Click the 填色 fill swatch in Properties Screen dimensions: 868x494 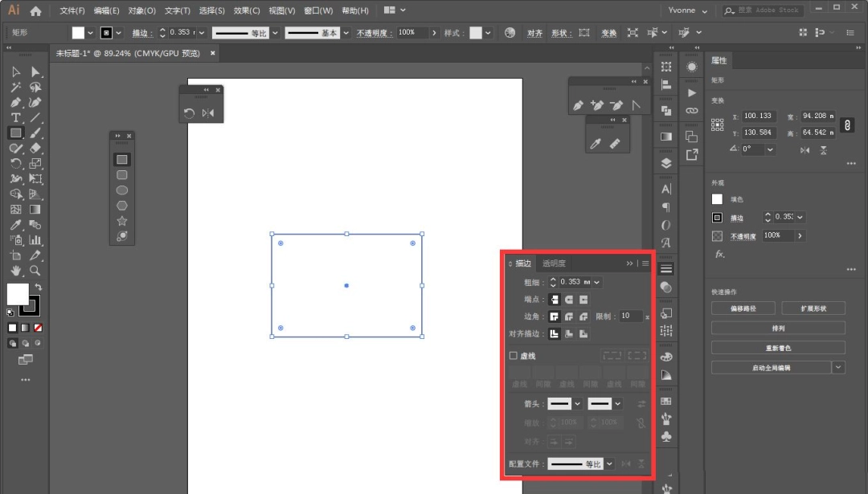pos(718,199)
